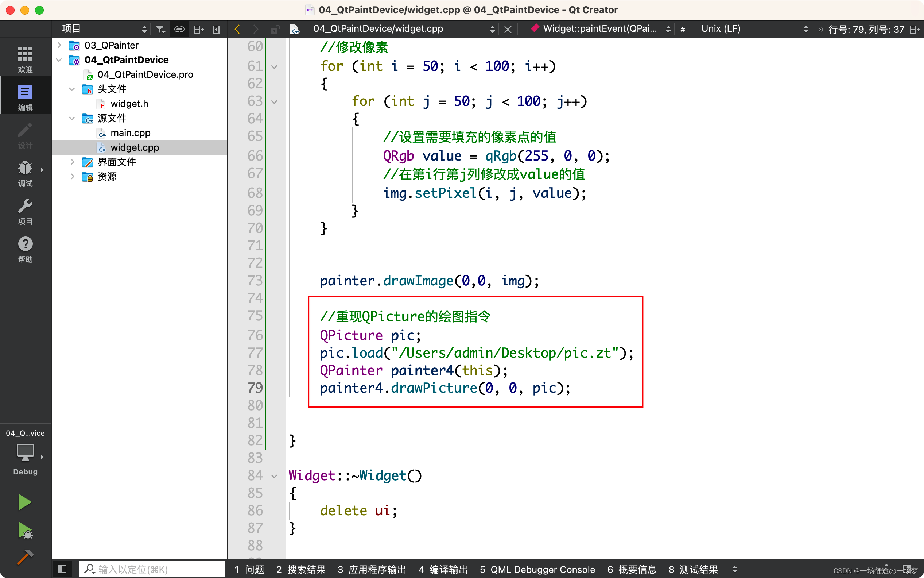Open 04_QtPaintDevice.pro file
Viewport: 924px width, 578px height.
click(145, 74)
